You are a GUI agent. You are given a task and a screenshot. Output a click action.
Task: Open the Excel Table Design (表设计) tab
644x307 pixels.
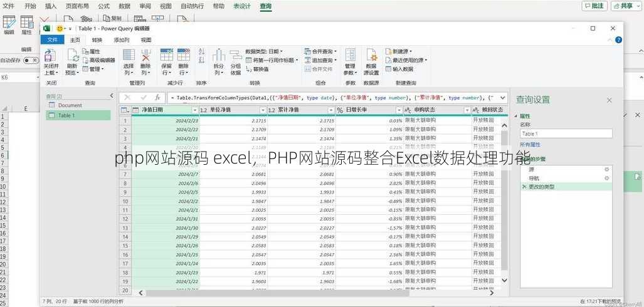click(241, 6)
